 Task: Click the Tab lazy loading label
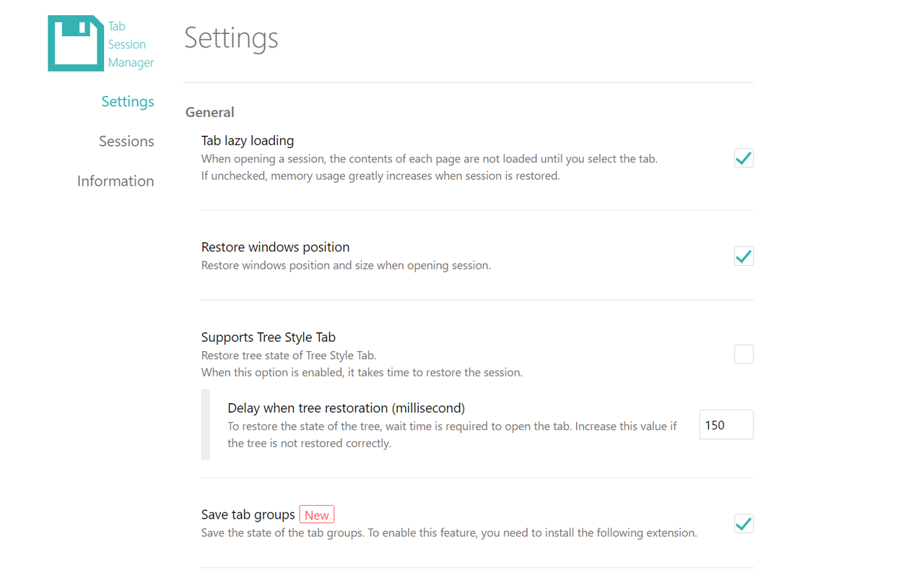tap(248, 140)
